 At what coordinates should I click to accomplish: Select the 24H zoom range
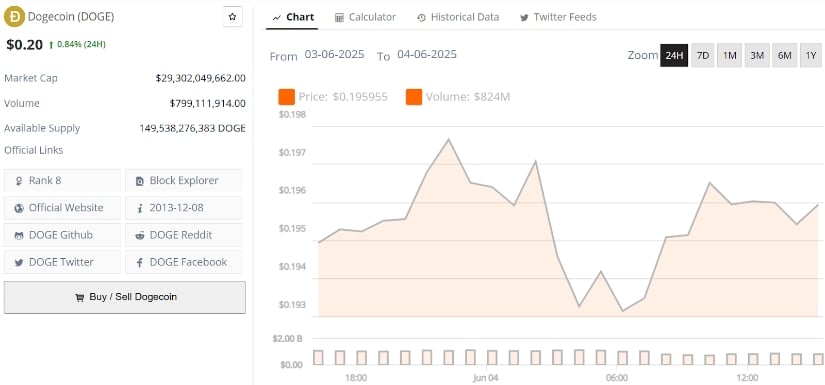click(x=674, y=55)
